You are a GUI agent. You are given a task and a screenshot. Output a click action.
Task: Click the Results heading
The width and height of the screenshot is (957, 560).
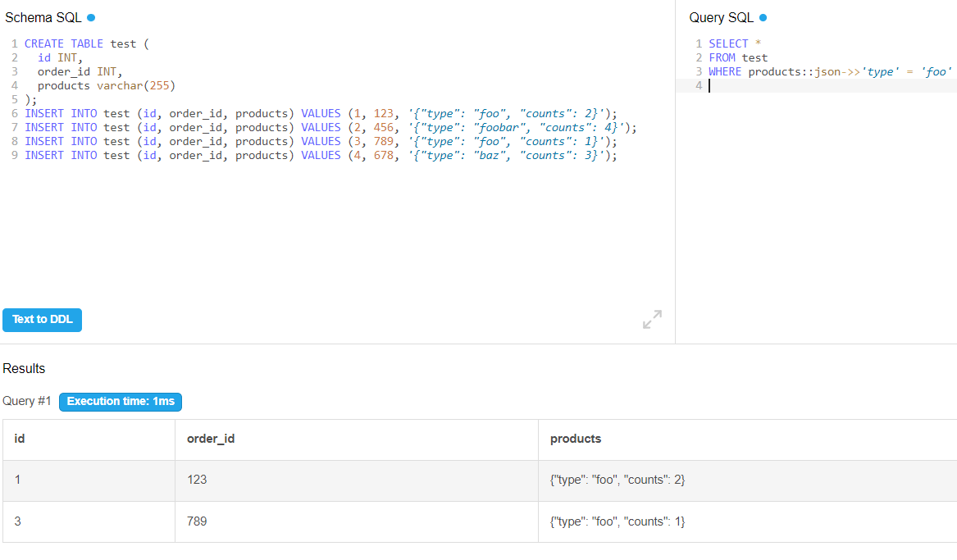(24, 368)
